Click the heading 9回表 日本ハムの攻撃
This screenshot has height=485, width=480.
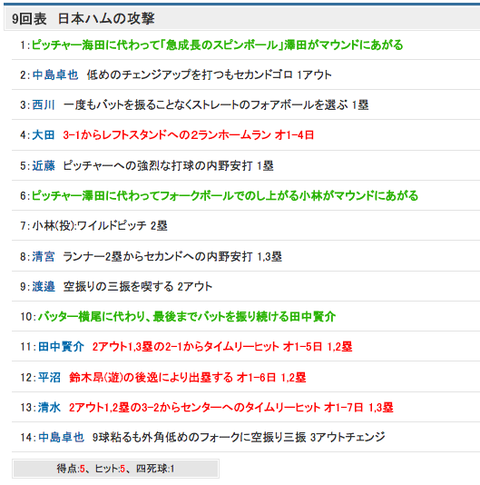tap(83, 19)
